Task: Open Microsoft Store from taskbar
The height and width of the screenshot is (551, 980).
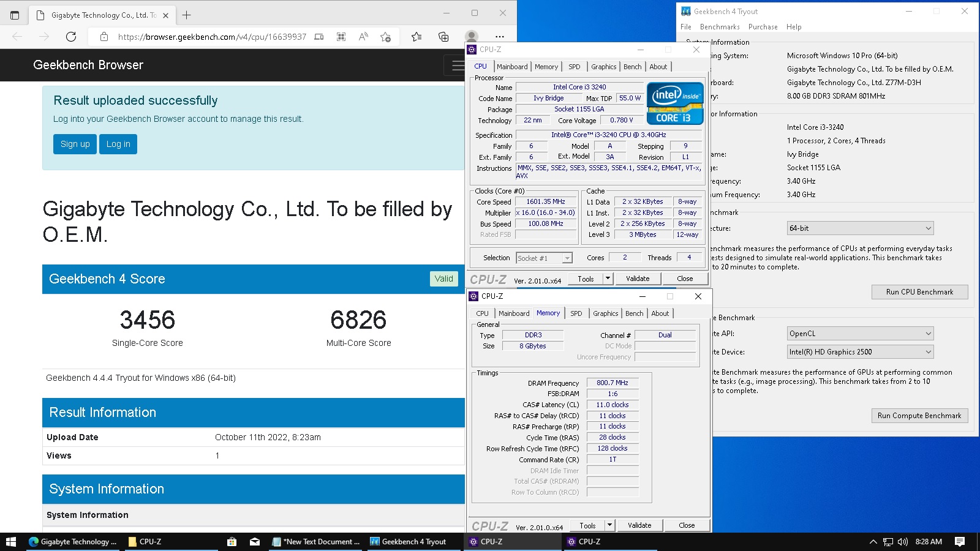Action: pos(232,542)
